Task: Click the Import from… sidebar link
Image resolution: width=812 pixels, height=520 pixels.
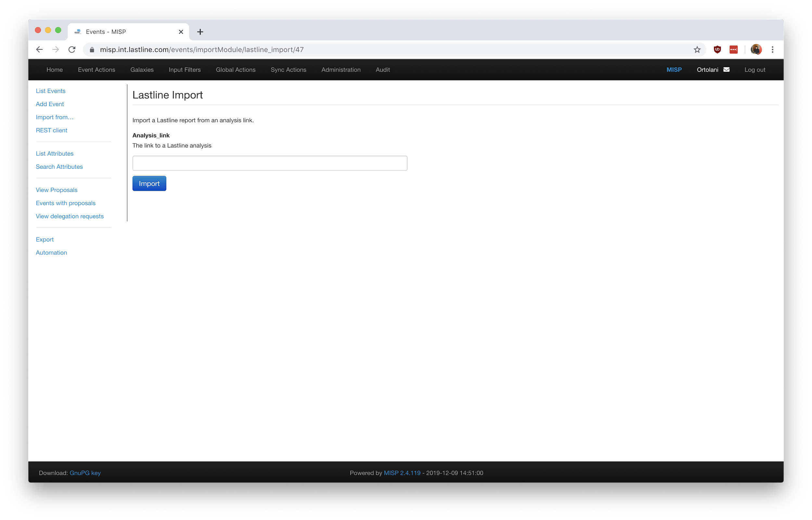Action: tap(55, 117)
